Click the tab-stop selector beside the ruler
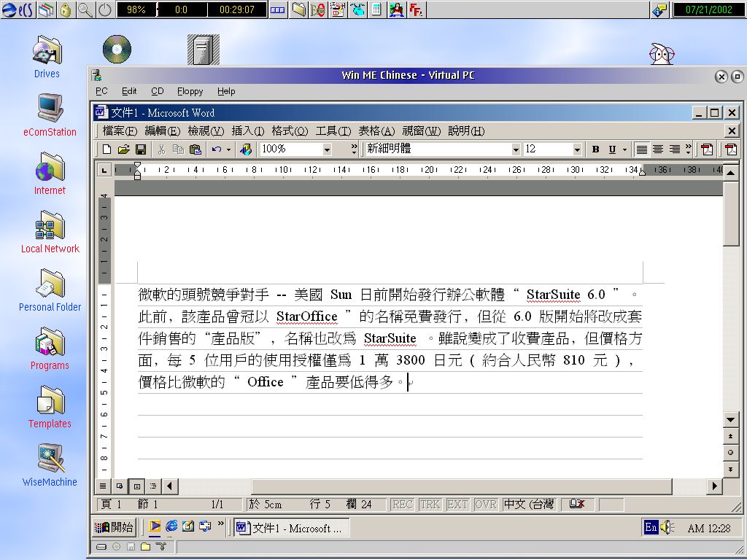Image resolution: width=747 pixels, height=560 pixels. point(104,169)
